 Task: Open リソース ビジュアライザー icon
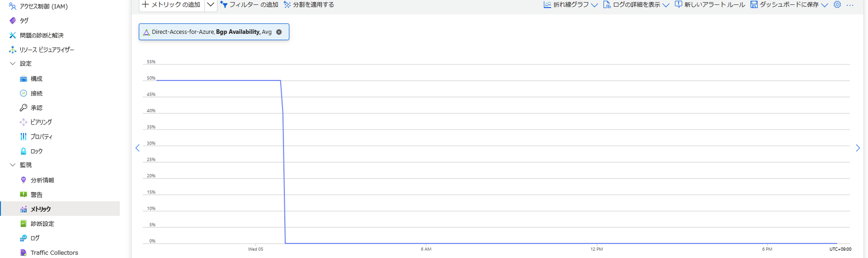pos(12,50)
